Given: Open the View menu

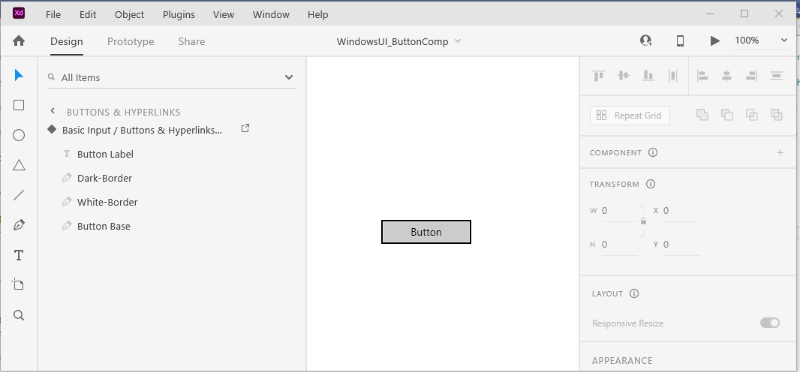Looking at the screenshot, I should point(223,14).
